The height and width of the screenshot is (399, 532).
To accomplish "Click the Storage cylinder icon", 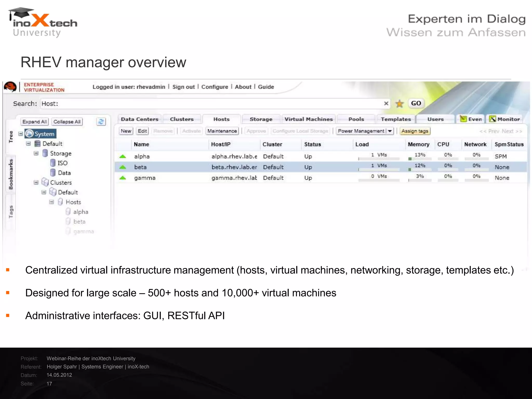I will pyautogui.click(x=45, y=153).
